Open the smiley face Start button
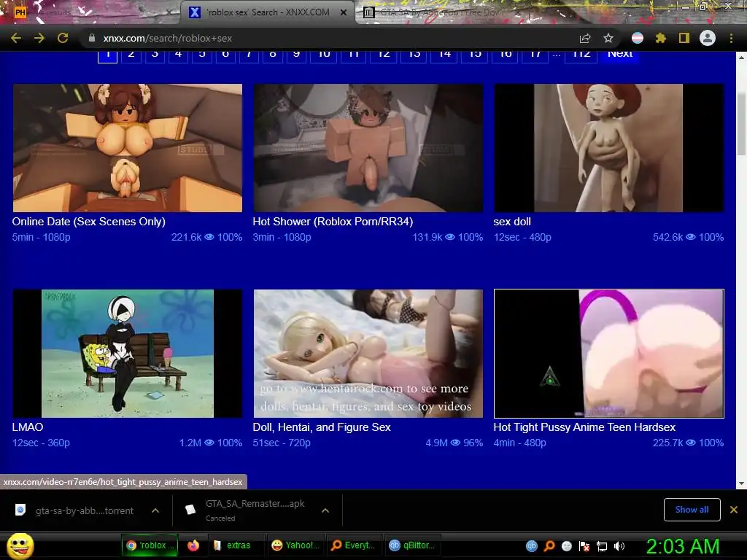Viewport: 747px width, 560px height. tap(20, 545)
